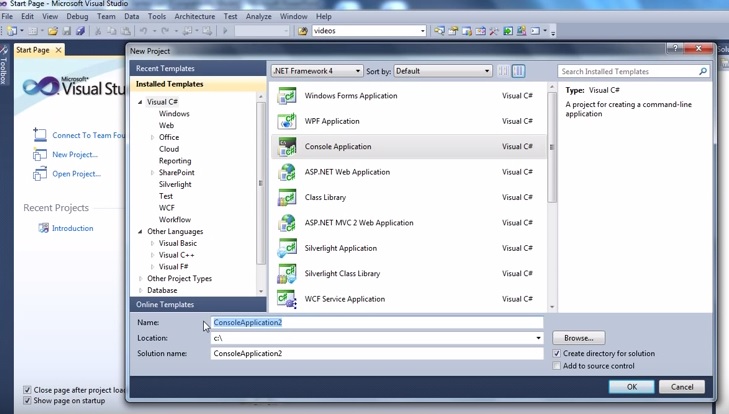The height and width of the screenshot is (414, 729).
Task: Open the Debug menu
Action: click(x=77, y=16)
